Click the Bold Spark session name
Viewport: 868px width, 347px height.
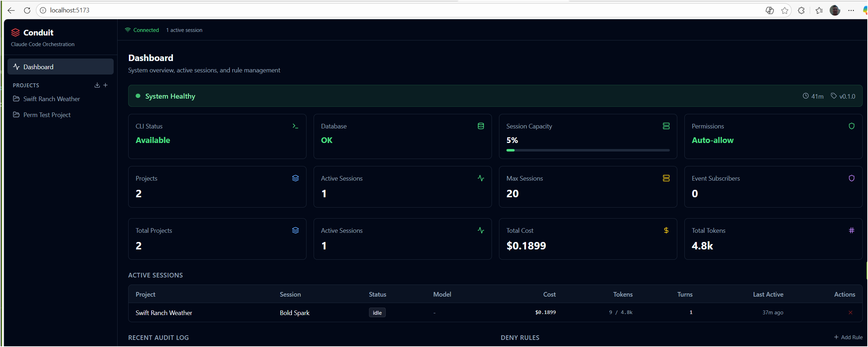click(295, 313)
